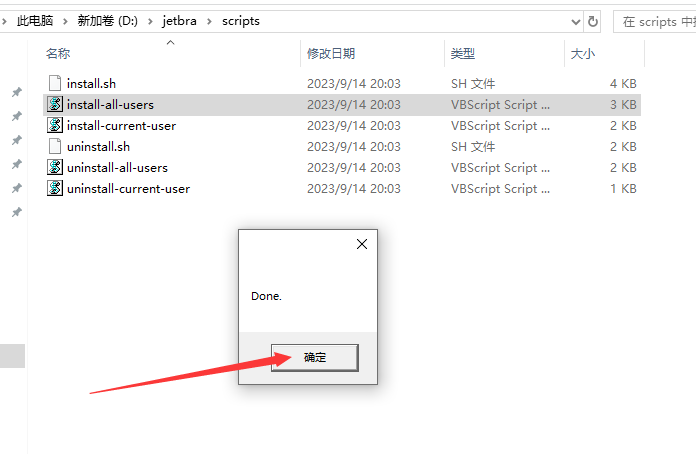This screenshot has width=696, height=454.
Task: Select the install-all-users file name
Action: [x=110, y=104]
